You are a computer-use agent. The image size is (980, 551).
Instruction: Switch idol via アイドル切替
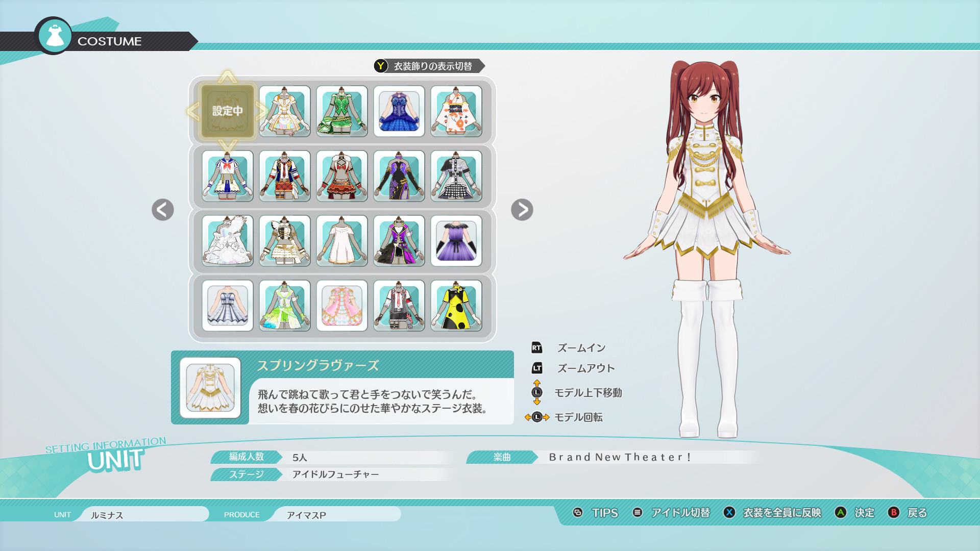point(671,513)
